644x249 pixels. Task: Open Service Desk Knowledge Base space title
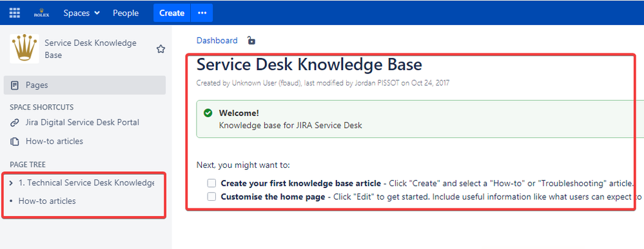pos(90,49)
